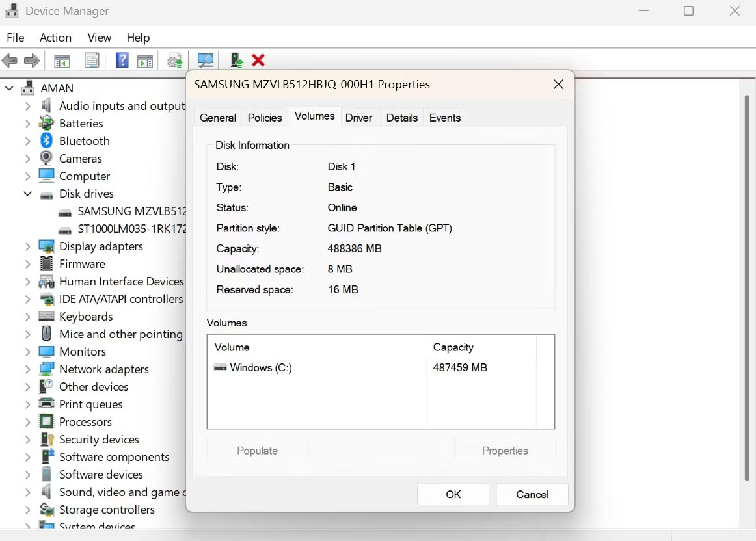Screen dimensions: 756x541
Task: Click the Keyboards category icon
Action: tap(46, 316)
